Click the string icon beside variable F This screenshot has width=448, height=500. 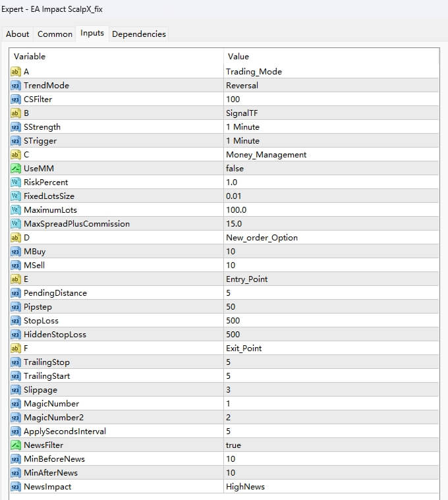(15, 348)
